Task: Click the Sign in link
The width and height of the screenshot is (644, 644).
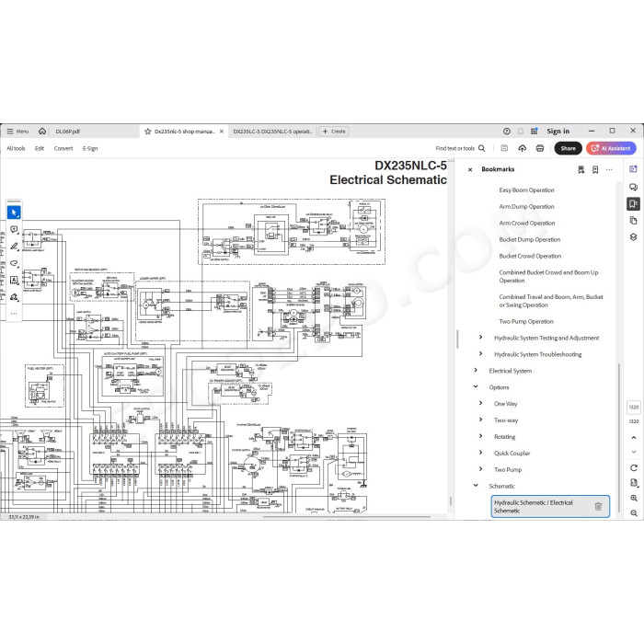Action: coord(558,131)
